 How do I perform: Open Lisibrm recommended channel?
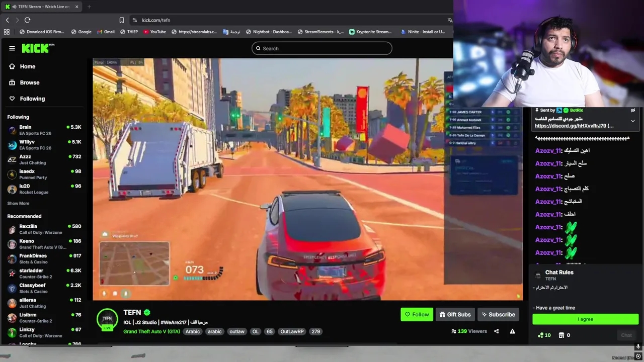44,317
